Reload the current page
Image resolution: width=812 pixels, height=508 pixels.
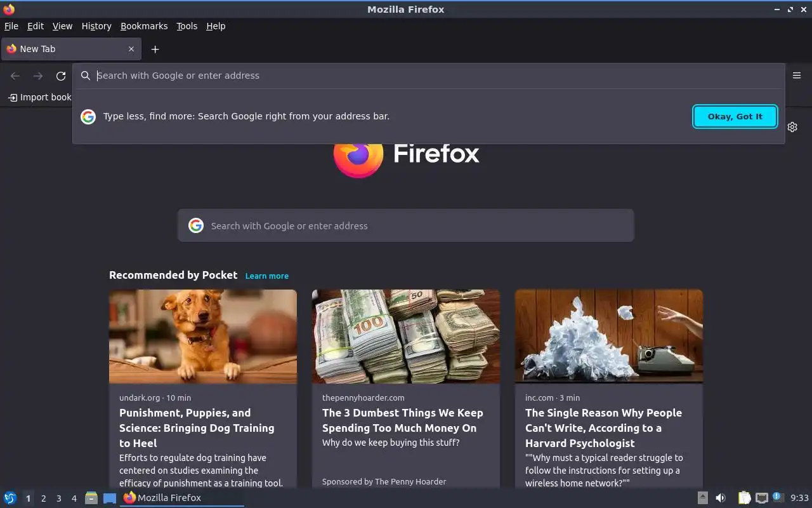tap(61, 76)
